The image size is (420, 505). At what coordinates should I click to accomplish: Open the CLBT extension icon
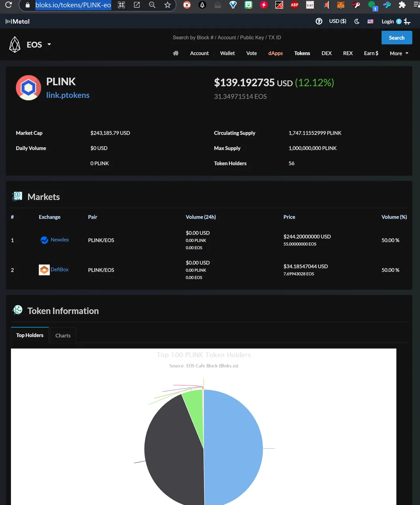(310, 5)
